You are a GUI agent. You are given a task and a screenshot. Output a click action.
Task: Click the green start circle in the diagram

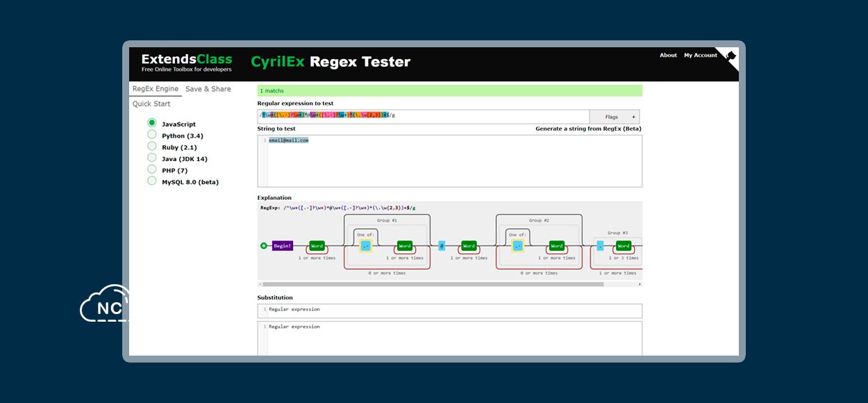(x=263, y=246)
